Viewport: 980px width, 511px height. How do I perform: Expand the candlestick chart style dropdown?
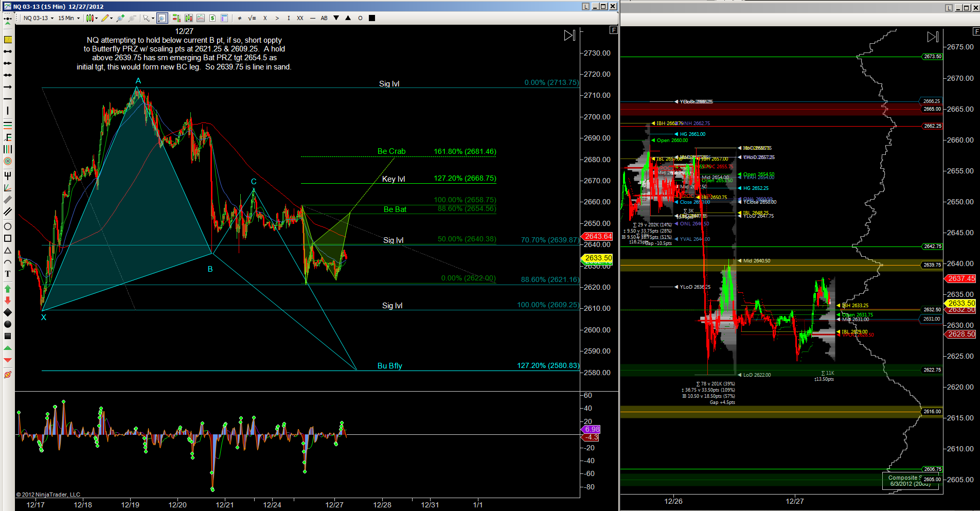point(92,18)
